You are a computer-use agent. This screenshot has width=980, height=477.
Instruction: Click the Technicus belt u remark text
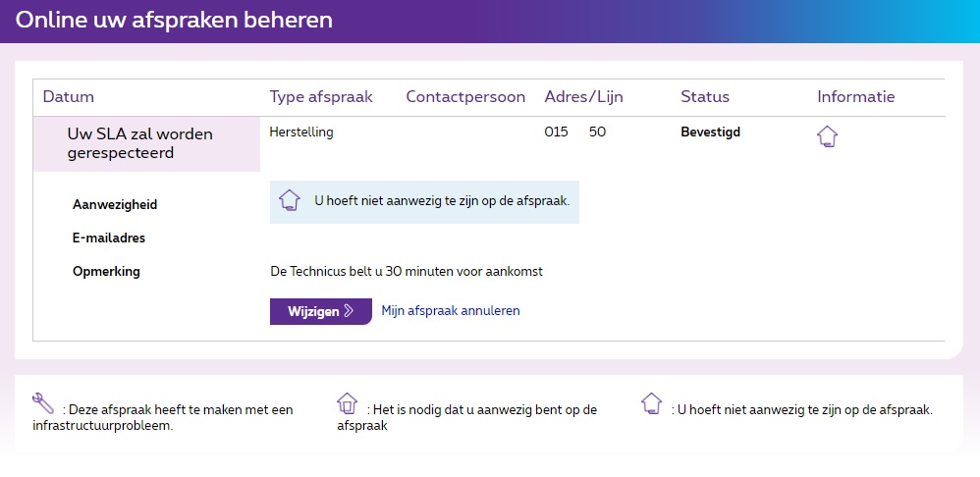click(x=407, y=272)
